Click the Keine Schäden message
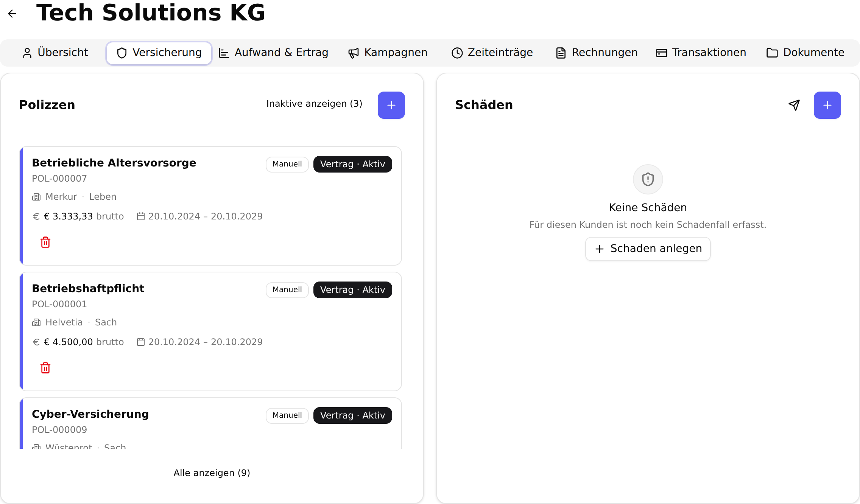This screenshot has width=860, height=504. [x=648, y=207]
